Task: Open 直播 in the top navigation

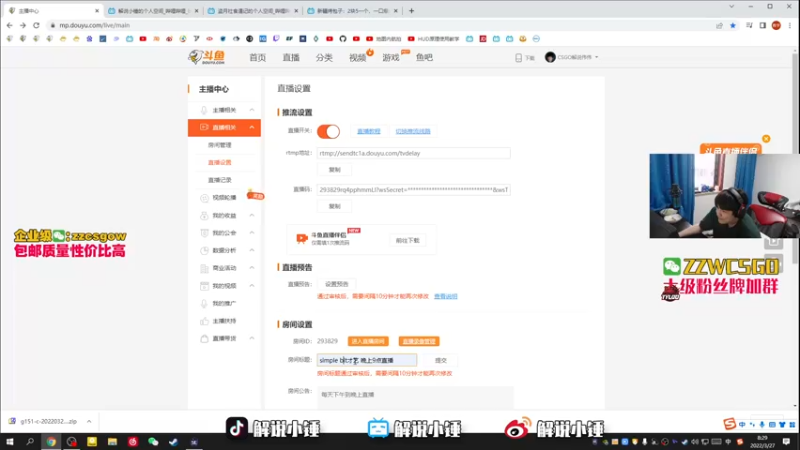Action: [x=291, y=58]
